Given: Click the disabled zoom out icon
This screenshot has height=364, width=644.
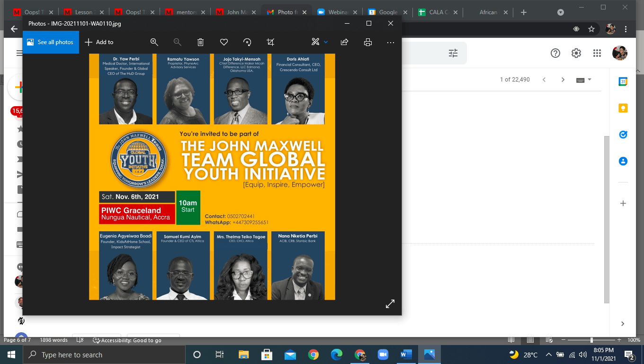Looking at the screenshot, I should tap(178, 42).
